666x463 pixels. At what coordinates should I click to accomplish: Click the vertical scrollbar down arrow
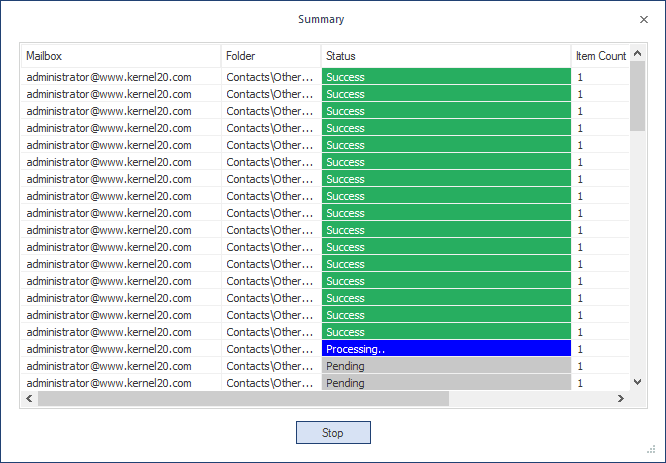[637, 382]
